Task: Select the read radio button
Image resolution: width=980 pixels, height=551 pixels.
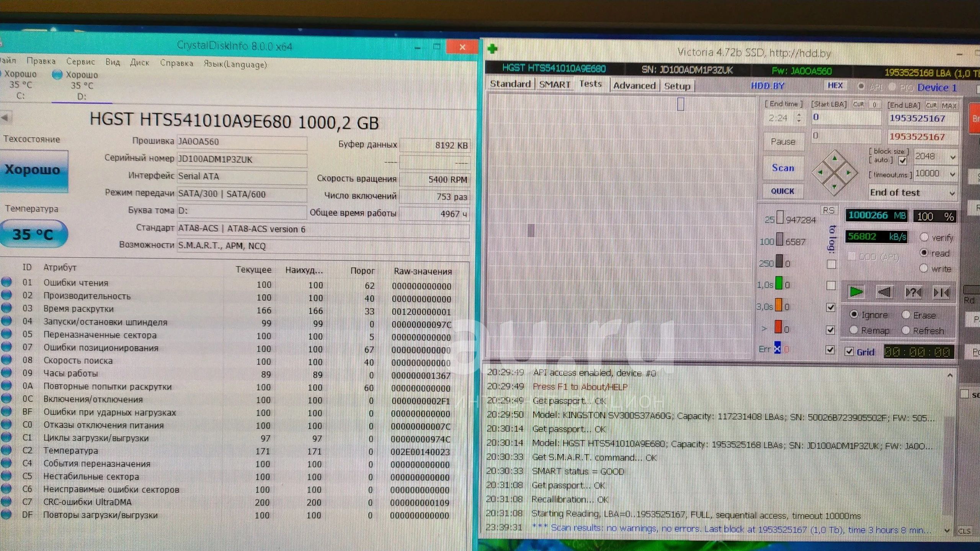Action: (924, 253)
